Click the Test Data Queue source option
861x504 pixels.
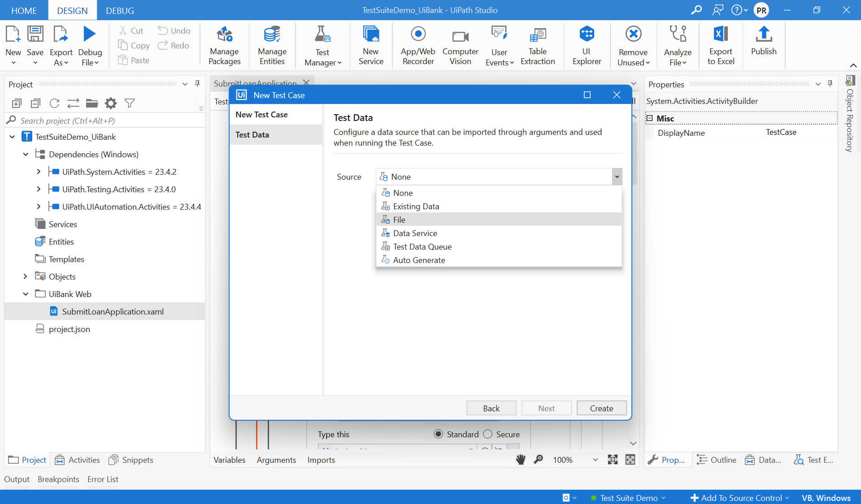tap(422, 246)
